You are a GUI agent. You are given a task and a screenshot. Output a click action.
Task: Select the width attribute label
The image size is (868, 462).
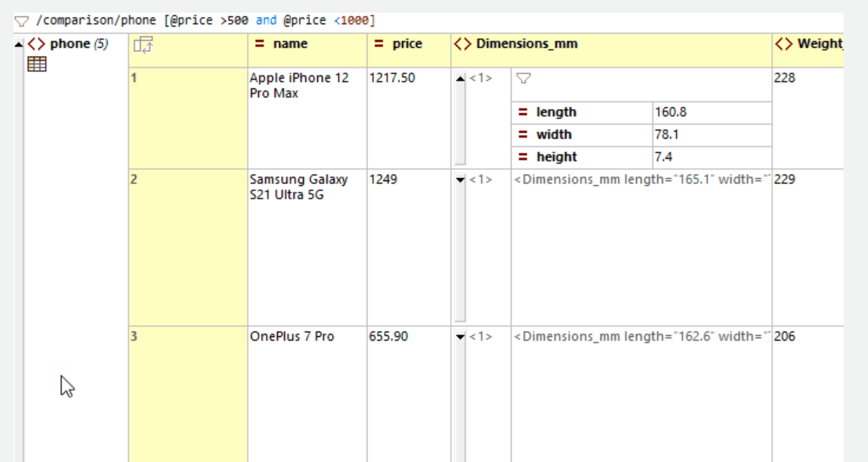[553, 135]
